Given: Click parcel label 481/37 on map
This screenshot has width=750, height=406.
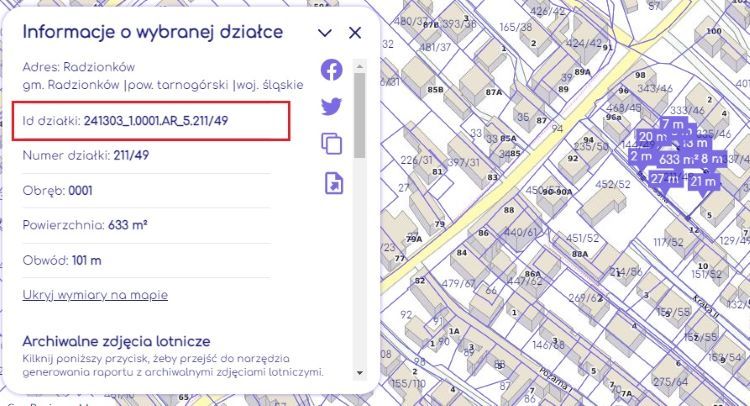Looking at the screenshot, I should 436,47.
